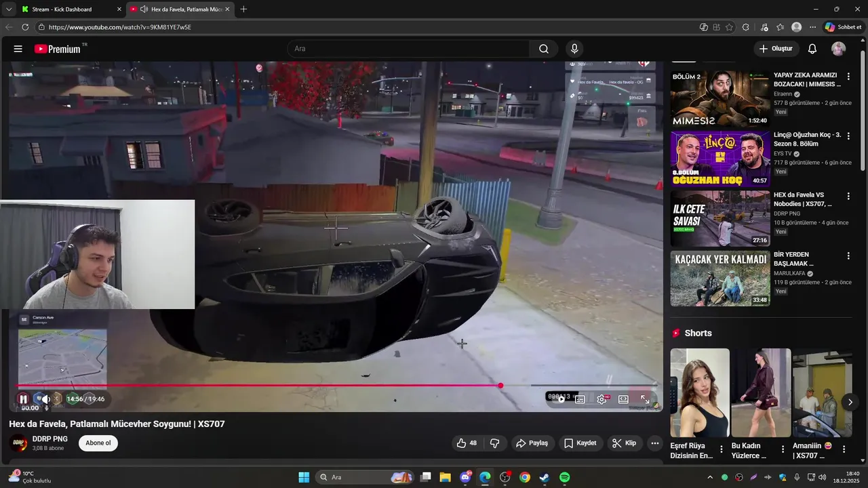Click the Oluştur create button

[776, 49]
